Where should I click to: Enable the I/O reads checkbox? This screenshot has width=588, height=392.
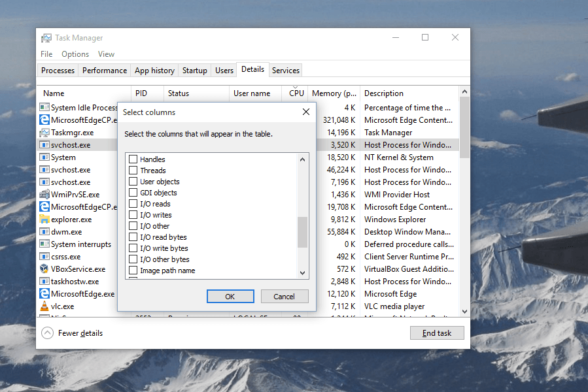point(133,203)
